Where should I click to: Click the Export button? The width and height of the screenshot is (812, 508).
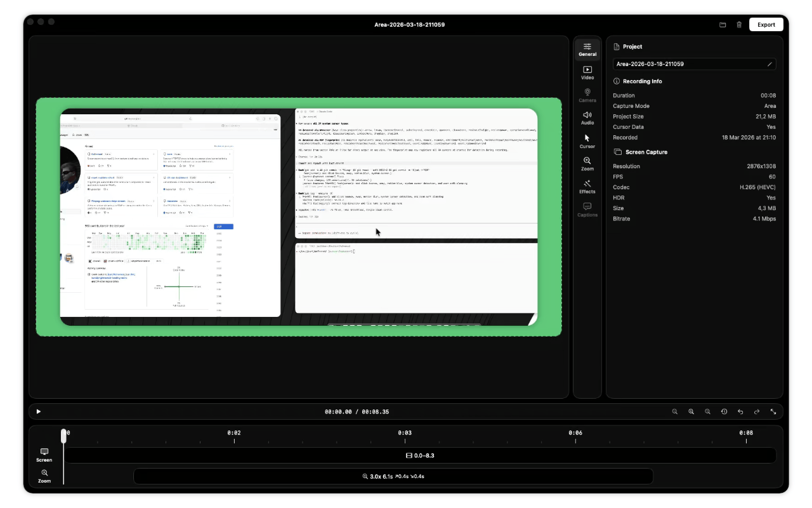(x=766, y=25)
